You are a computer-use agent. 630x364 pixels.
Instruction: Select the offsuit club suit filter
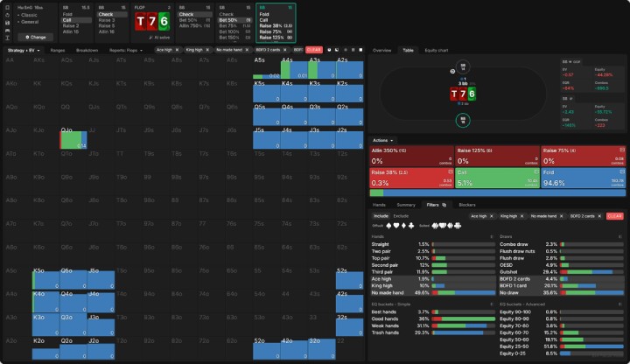tap(411, 226)
